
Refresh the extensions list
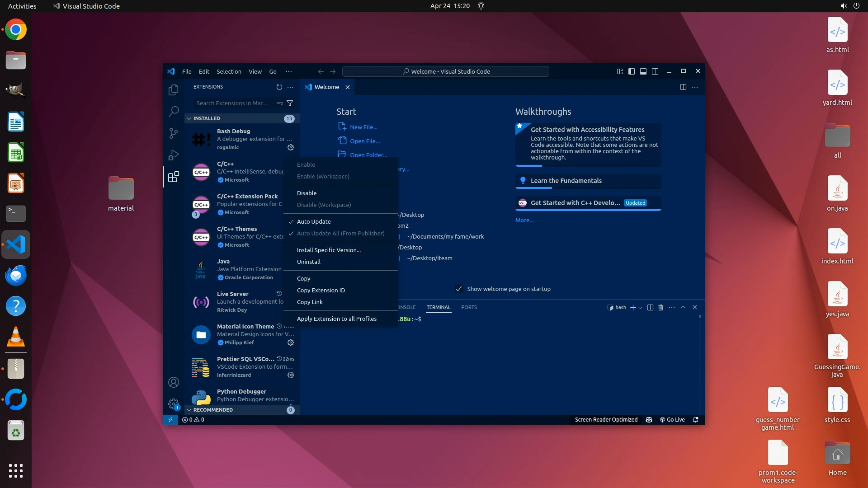click(x=279, y=87)
